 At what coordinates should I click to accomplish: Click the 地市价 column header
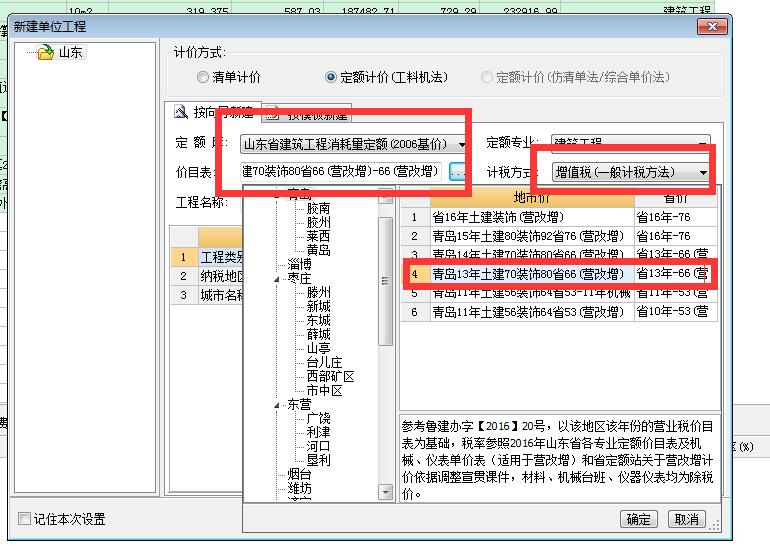click(x=532, y=197)
